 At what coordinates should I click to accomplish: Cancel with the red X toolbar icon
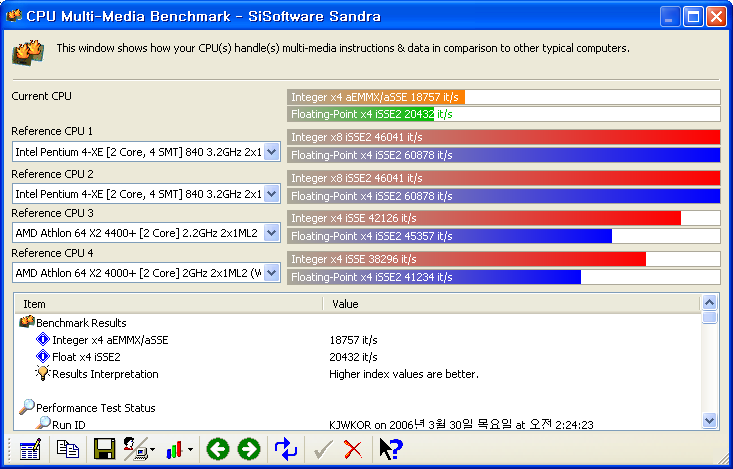pos(353,449)
